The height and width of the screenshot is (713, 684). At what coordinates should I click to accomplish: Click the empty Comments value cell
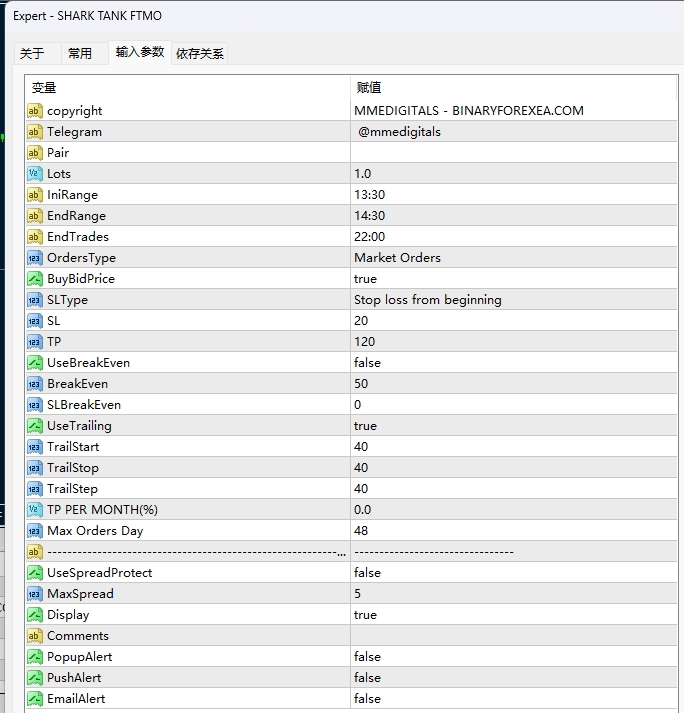(x=513, y=636)
